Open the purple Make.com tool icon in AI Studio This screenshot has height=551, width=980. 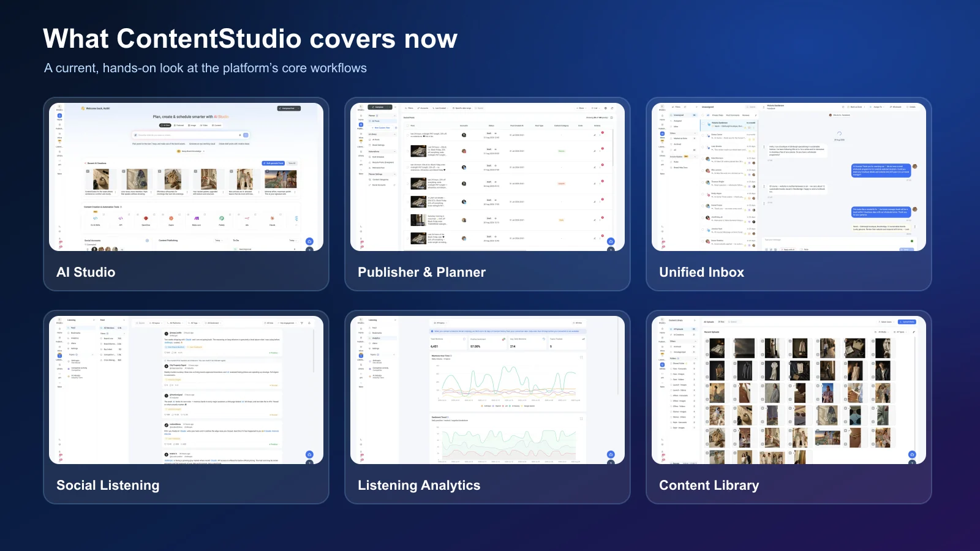click(x=197, y=218)
